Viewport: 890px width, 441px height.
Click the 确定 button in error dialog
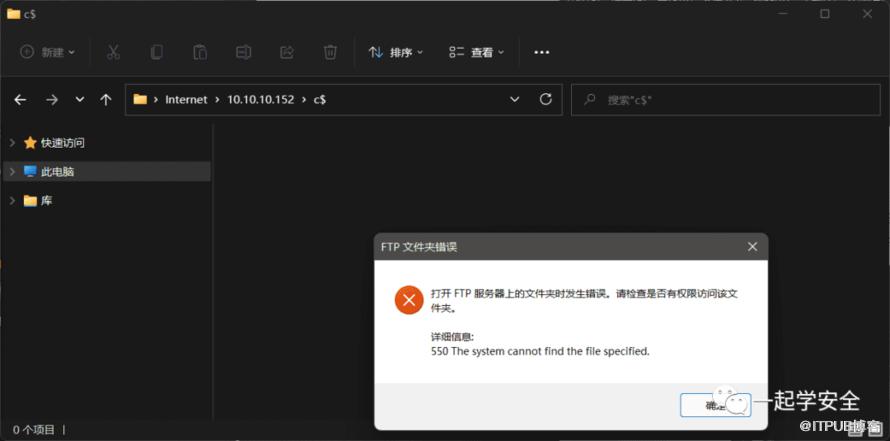click(715, 405)
